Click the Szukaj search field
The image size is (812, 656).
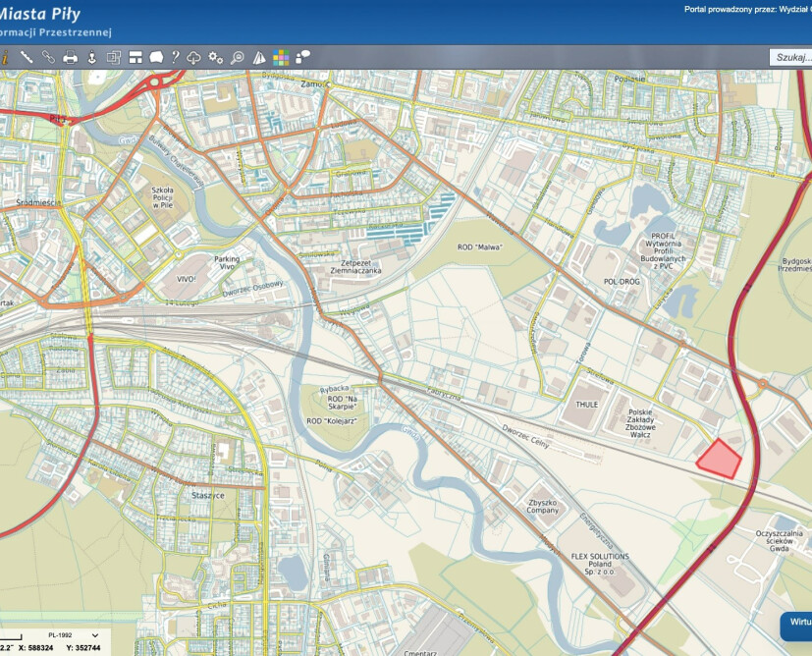pos(791,57)
